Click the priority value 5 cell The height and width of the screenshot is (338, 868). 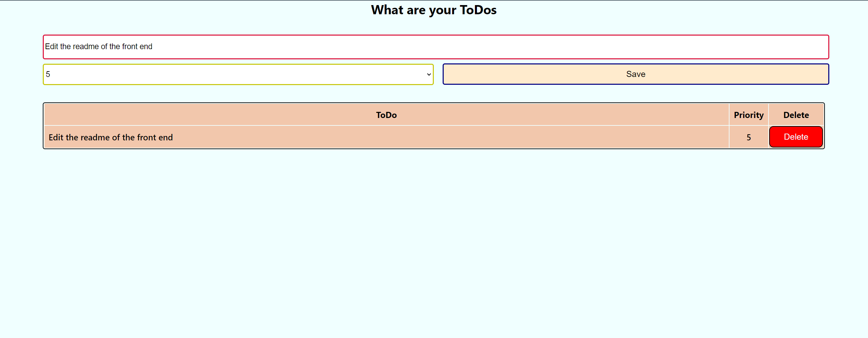(x=748, y=137)
